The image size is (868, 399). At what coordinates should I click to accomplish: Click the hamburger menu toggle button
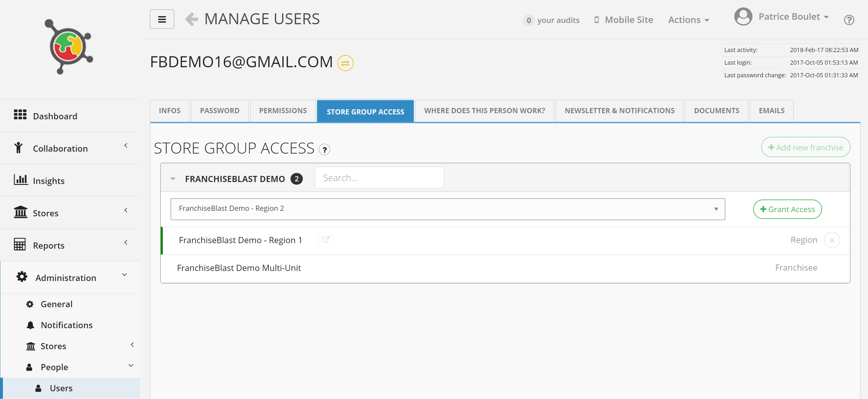tap(162, 19)
